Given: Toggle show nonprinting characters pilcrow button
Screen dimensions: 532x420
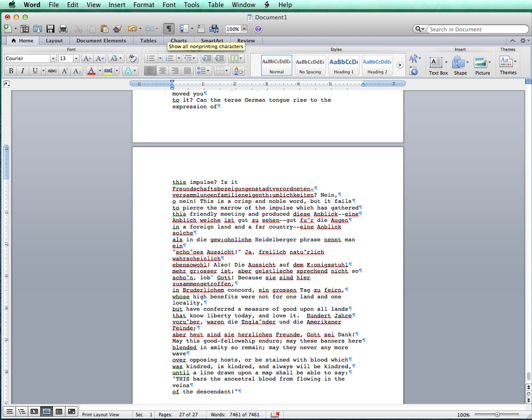Looking at the screenshot, I should click(x=169, y=29).
